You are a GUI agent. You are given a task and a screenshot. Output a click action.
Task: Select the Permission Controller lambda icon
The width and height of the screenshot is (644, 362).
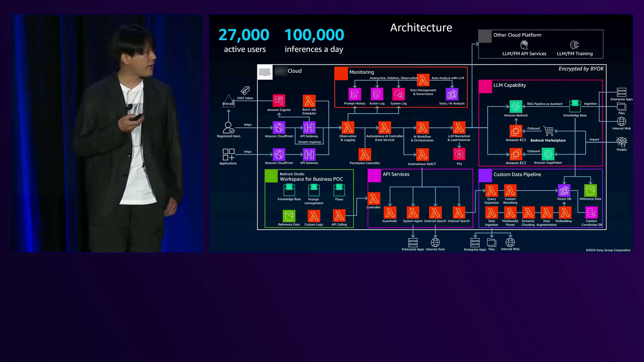coord(365,155)
